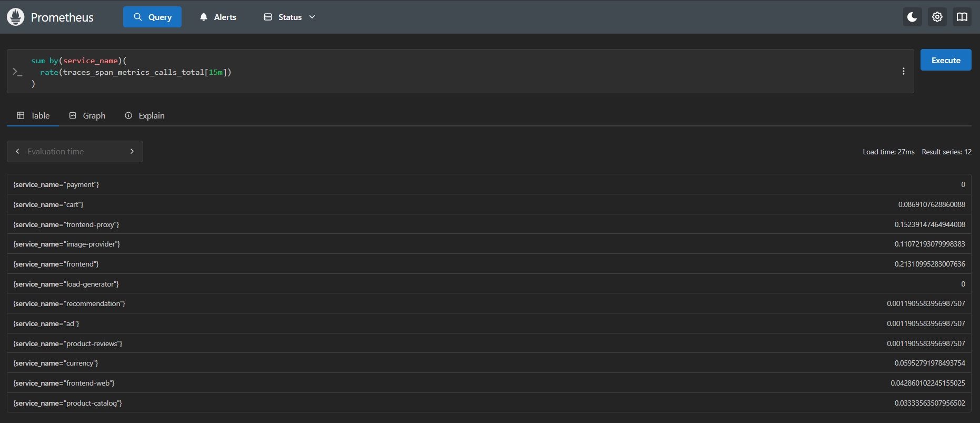Click the currency value 0.05952791978493754
This screenshot has width=980, height=423.
[x=930, y=363]
